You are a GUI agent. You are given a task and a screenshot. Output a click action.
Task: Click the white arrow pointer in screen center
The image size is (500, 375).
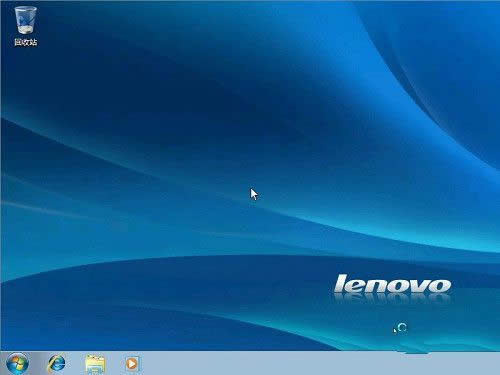tap(254, 194)
